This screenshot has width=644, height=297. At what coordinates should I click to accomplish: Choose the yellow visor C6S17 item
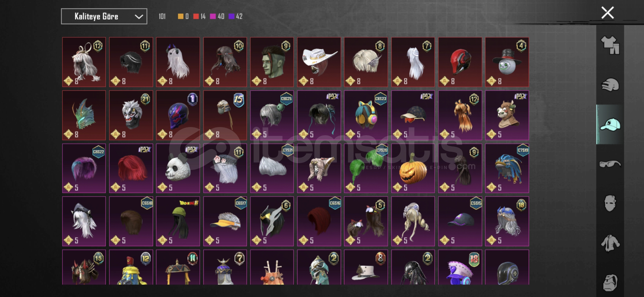[225, 221]
